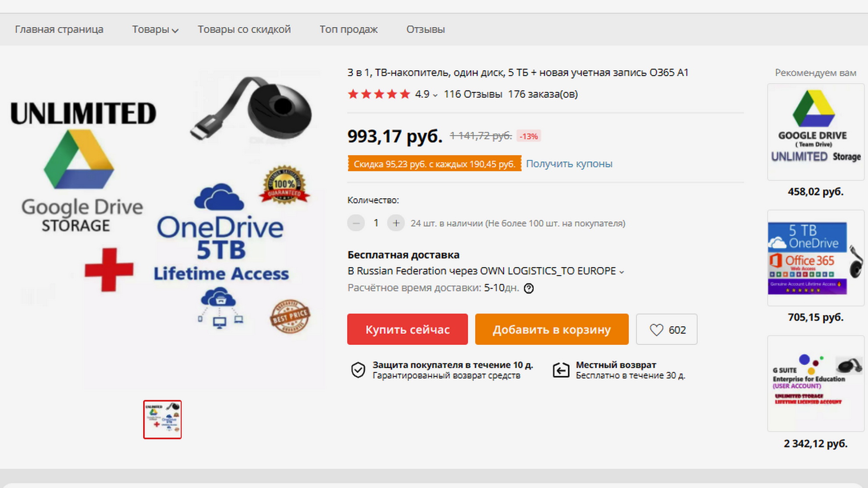868x488 pixels.
Task: Decrease quantity with the minus button
Action: [x=356, y=223]
